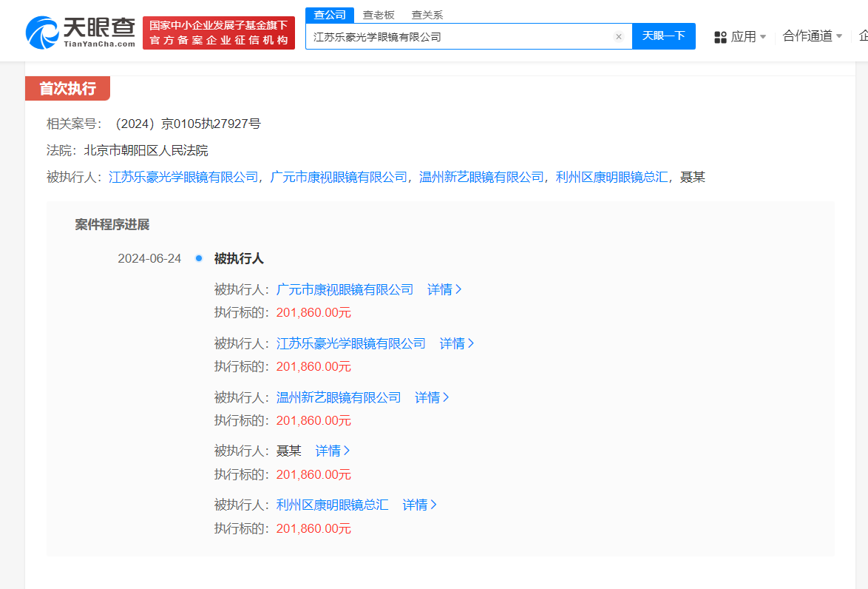This screenshot has width=868, height=589.
Task: Open the 合作通道 dropdown
Action: [x=812, y=36]
